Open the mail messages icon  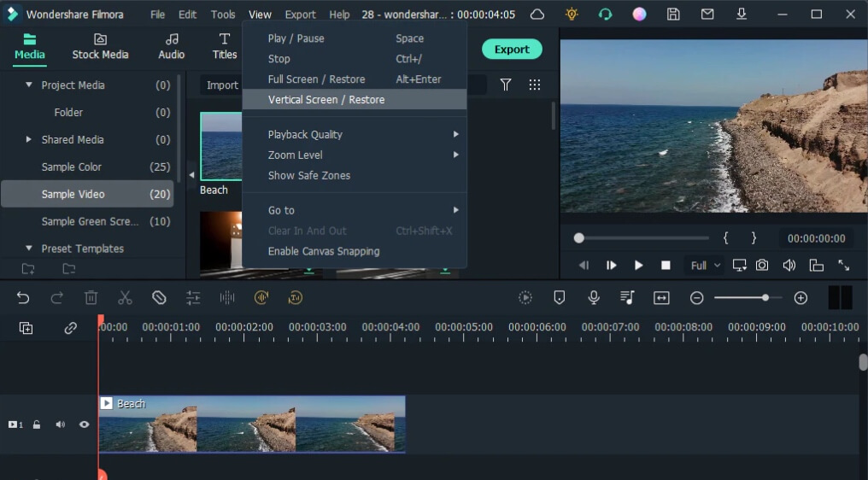click(x=707, y=15)
